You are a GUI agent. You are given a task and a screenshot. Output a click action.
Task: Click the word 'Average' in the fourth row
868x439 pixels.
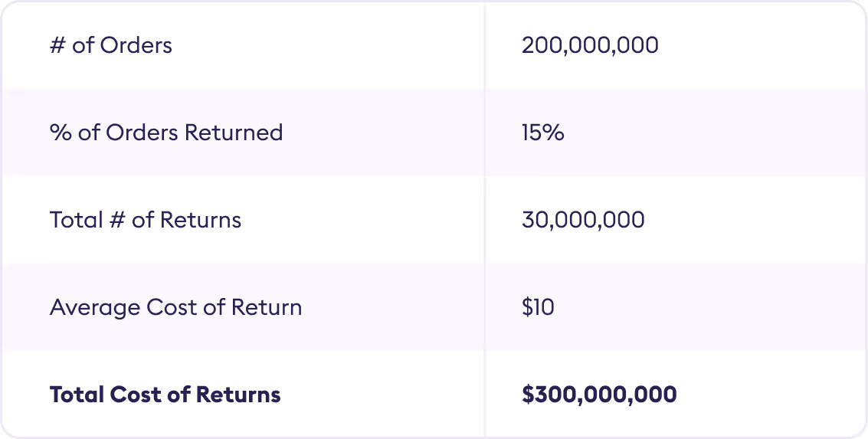point(95,308)
